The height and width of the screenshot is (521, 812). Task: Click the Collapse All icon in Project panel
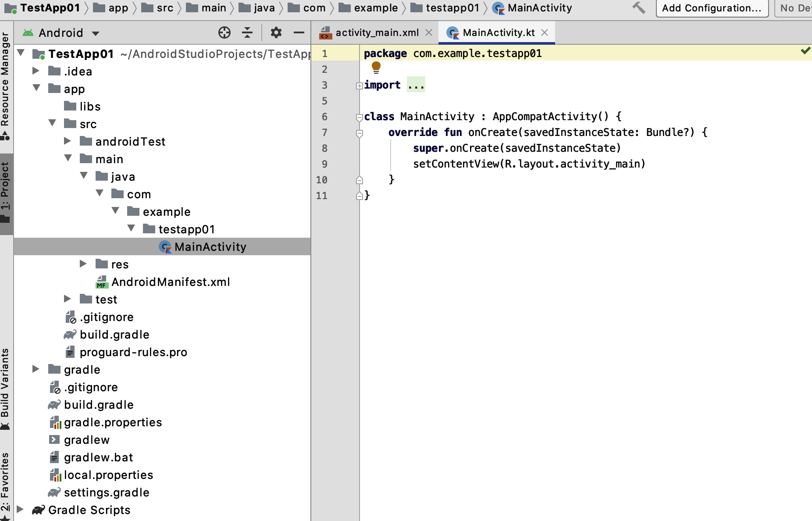[x=247, y=32]
